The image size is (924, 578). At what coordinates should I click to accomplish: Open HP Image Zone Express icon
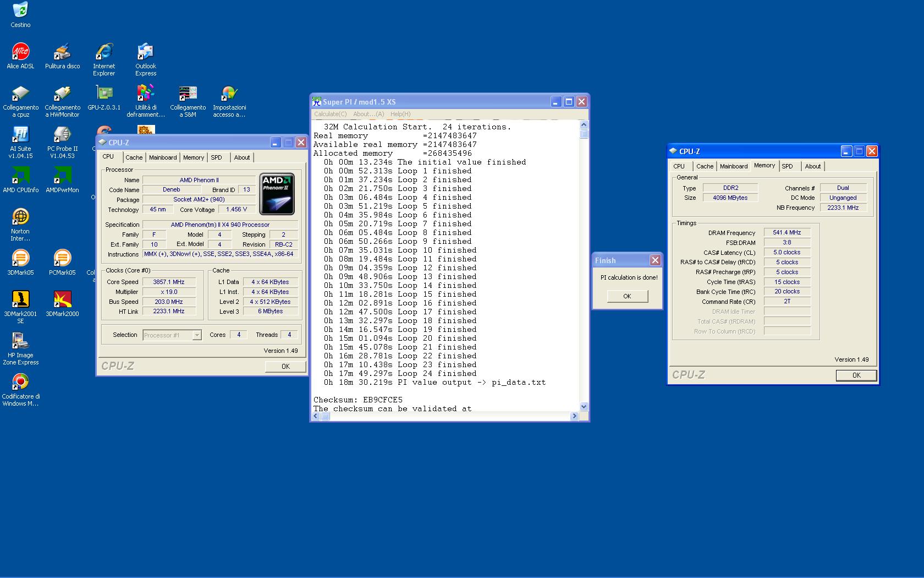(20, 348)
